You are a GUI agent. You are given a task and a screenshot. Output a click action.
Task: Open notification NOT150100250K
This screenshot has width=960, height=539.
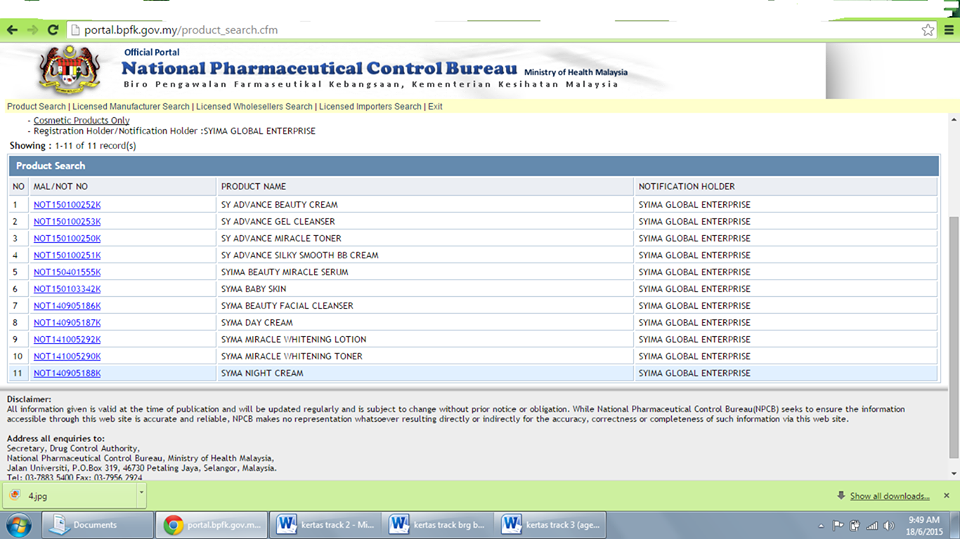click(67, 238)
